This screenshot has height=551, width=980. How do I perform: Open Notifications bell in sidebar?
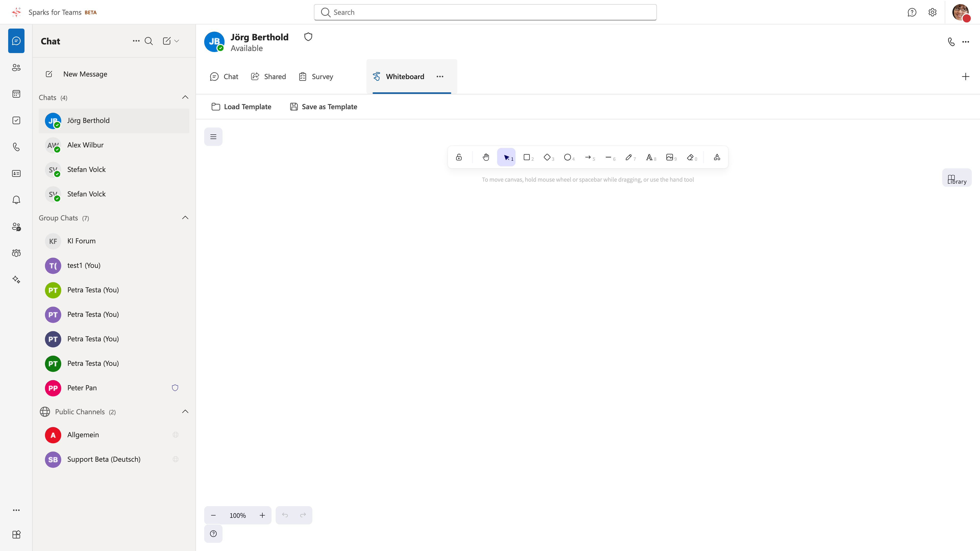coord(16,200)
